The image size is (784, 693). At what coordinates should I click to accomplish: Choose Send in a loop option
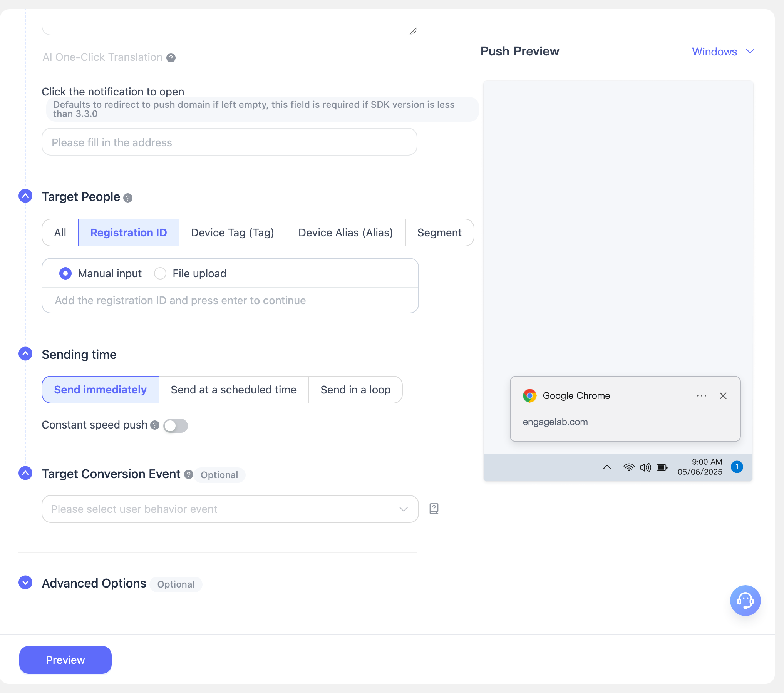(355, 390)
